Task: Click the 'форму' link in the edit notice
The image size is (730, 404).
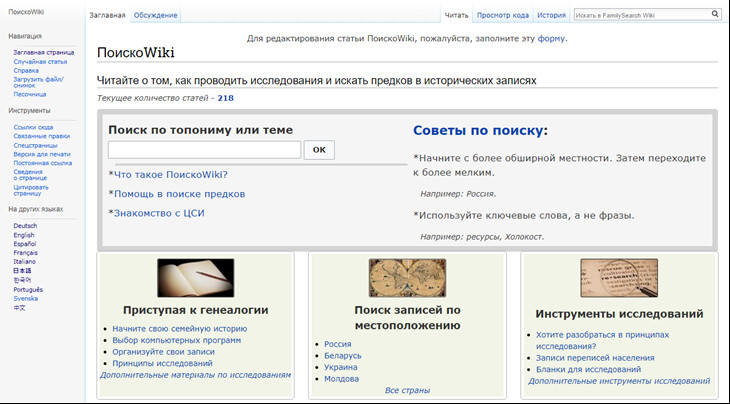Action: 551,39
